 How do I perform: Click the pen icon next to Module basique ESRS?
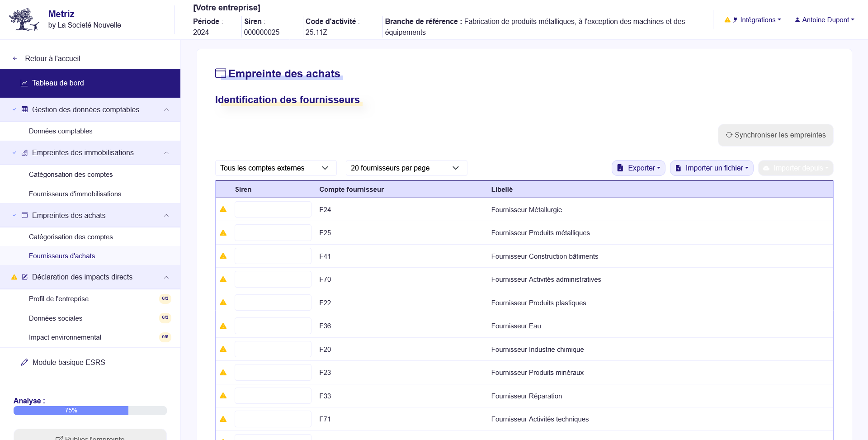point(24,362)
